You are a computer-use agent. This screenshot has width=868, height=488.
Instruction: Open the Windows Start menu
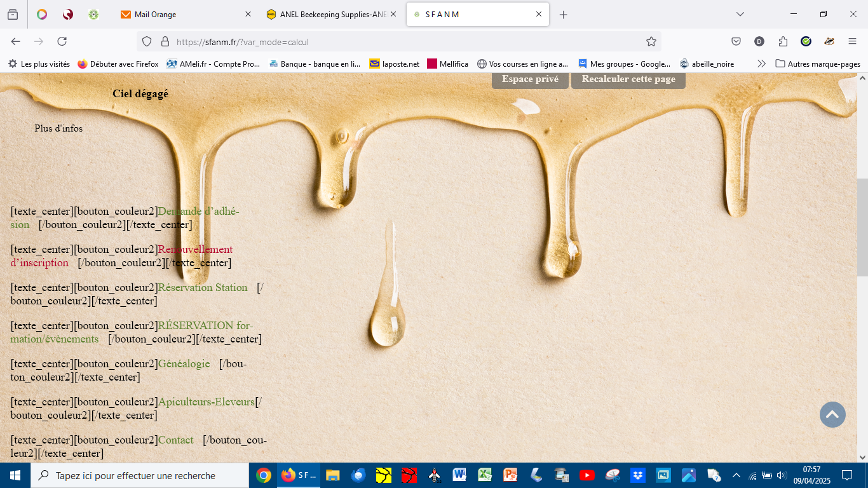tap(15, 475)
